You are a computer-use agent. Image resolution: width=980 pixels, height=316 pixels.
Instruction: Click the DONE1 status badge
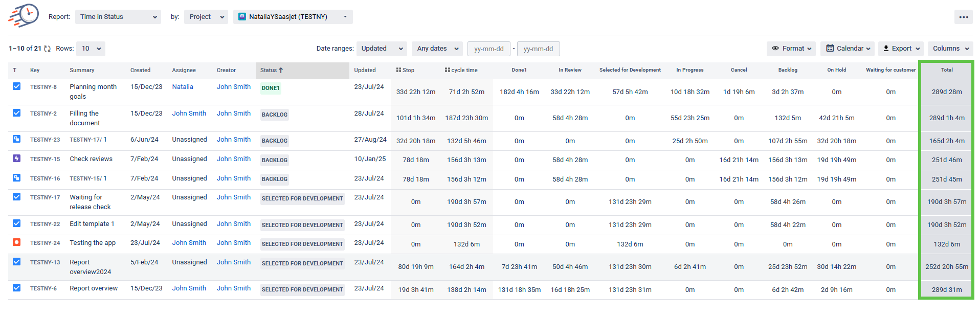point(271,88)
